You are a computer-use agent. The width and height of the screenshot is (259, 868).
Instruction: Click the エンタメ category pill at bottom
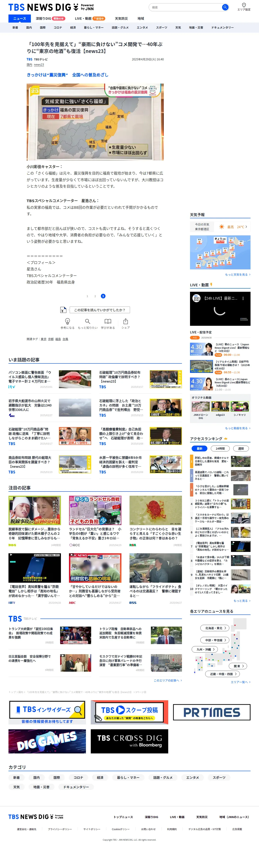[x=192, y=777]
